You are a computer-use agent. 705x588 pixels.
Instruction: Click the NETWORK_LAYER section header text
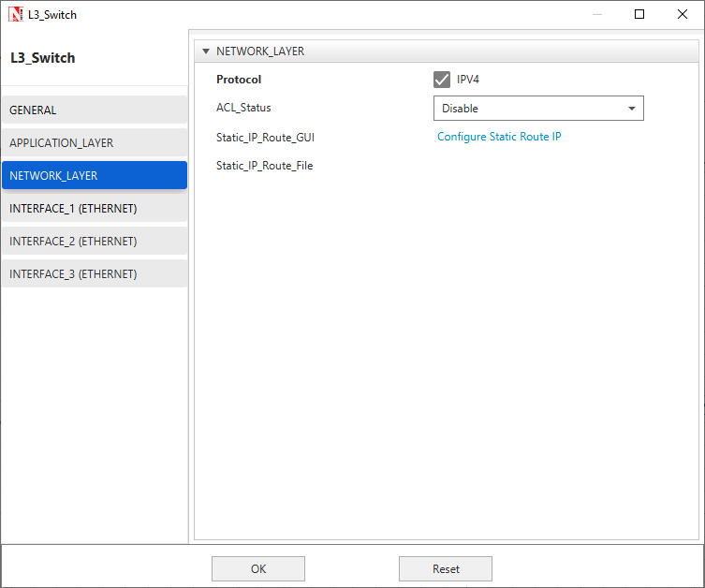click(260, 51)
